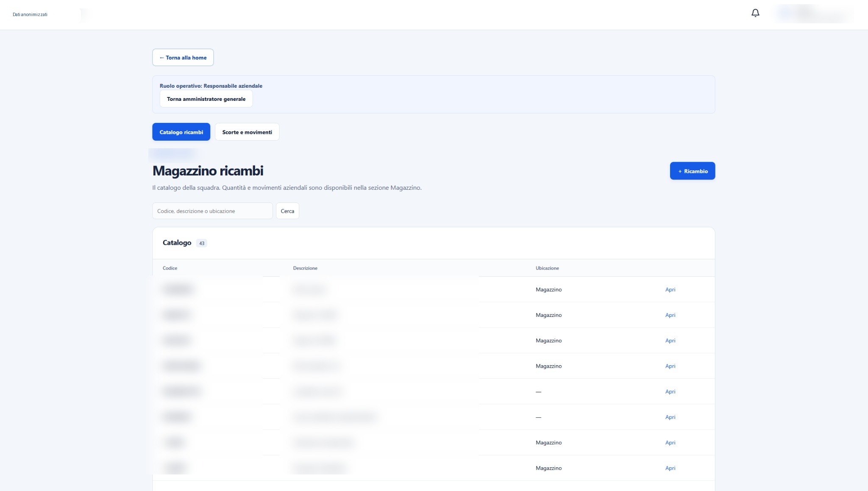Click the Codice column header
Viewport: 868px width, 491px height.
click(x=170, y=268)
